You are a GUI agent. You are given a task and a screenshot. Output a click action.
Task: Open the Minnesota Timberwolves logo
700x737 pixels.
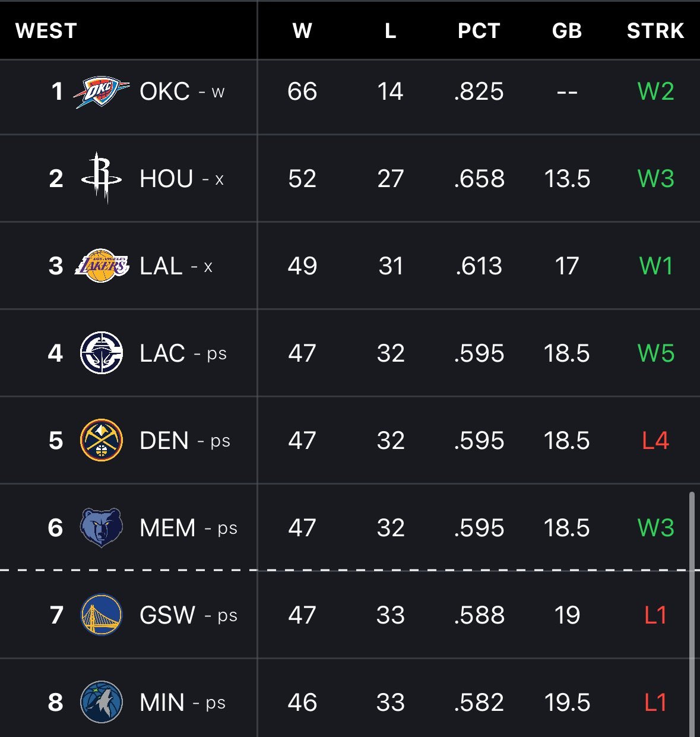tap(102, 702)
